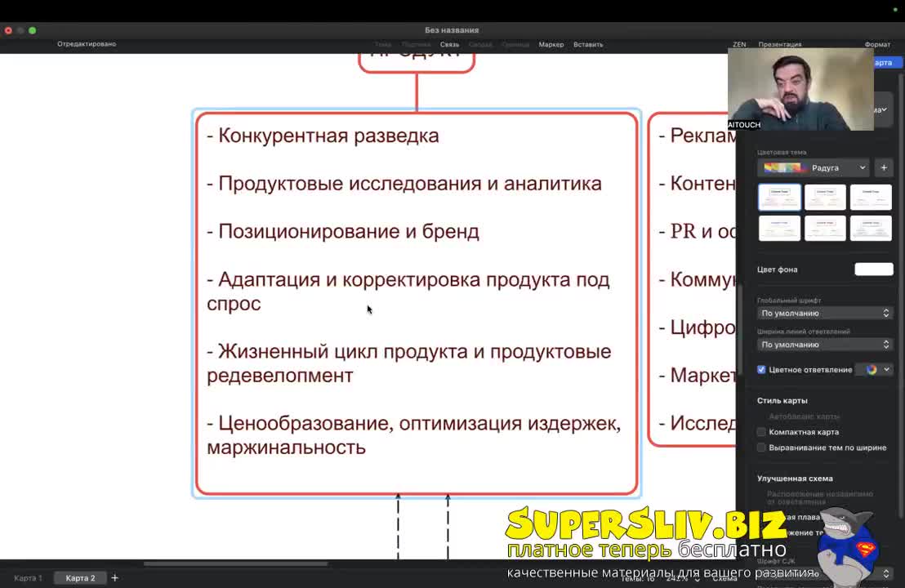The height and width of the screenshot is (588, 905).
Task: Create a new sheet with the plus button
Action: tap(114, 577)
